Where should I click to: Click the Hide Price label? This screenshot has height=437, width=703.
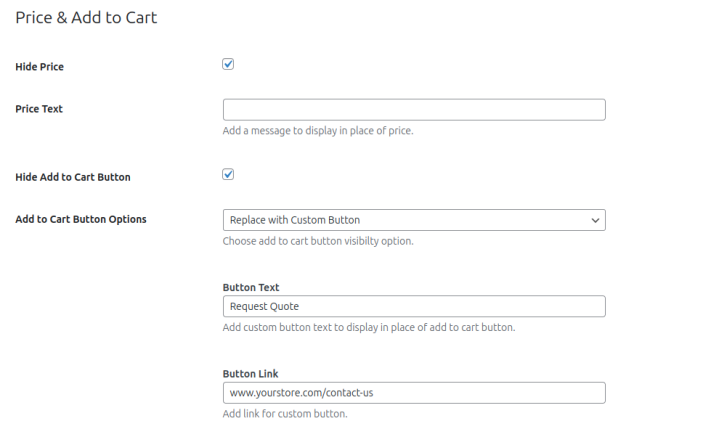click(40, 67)
